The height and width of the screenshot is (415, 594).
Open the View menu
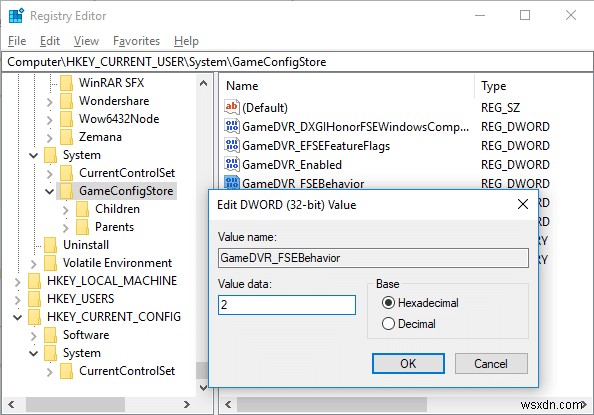coord(86,41)
